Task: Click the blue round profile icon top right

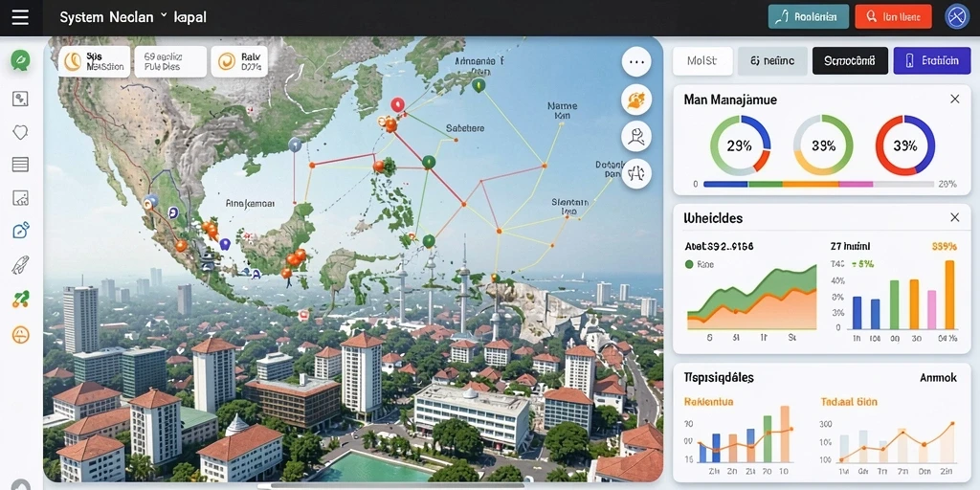Action: (957, 17)
